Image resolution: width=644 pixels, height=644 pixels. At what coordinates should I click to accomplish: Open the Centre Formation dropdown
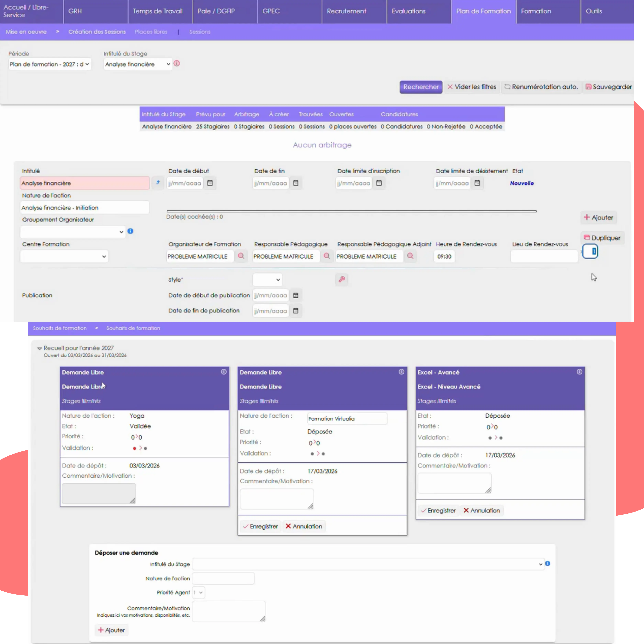coord(64,256)
